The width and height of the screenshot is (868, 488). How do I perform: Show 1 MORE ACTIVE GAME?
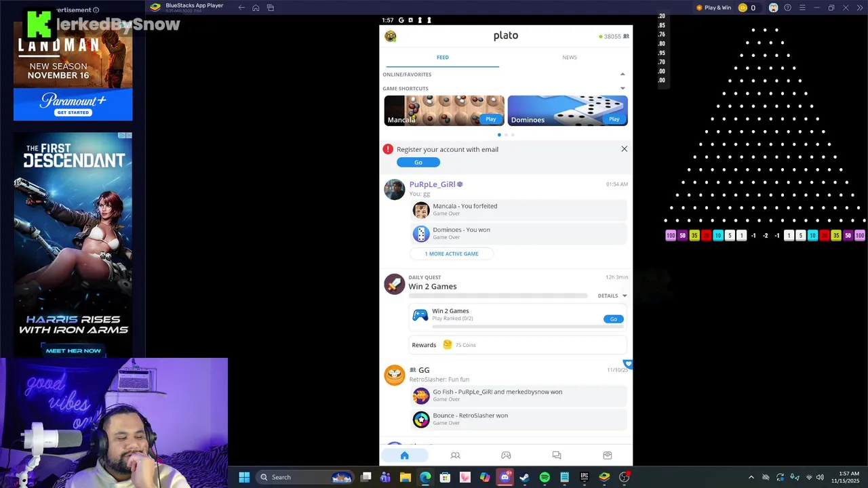point(452,253)
